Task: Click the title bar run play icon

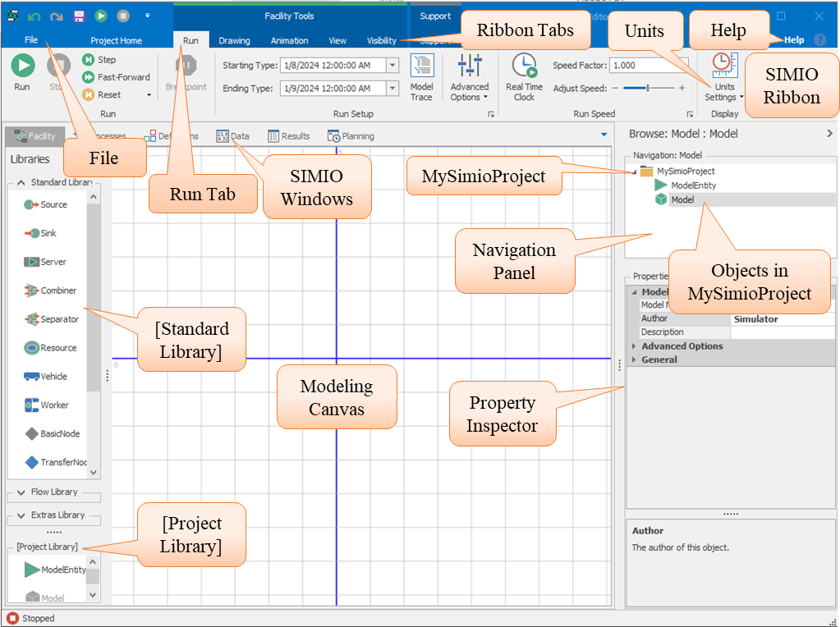Action: click(101, 16)
